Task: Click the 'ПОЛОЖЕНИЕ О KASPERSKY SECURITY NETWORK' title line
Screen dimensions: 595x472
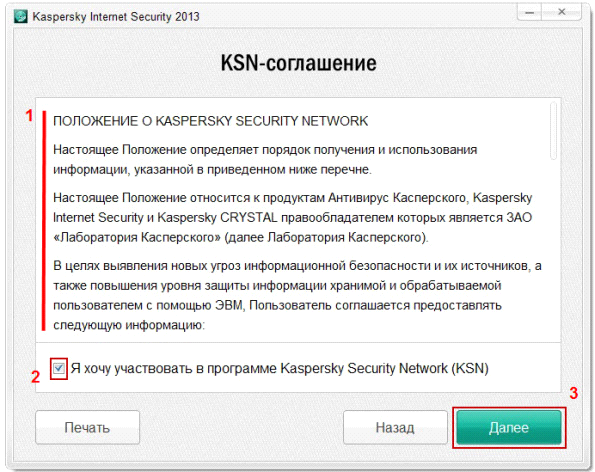Action: tap(211, 121)
